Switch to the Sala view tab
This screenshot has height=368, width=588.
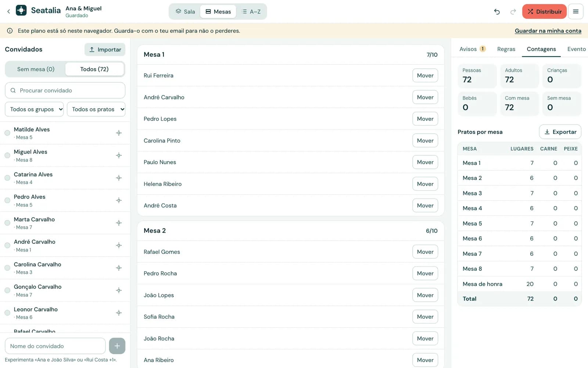point(185,11)
